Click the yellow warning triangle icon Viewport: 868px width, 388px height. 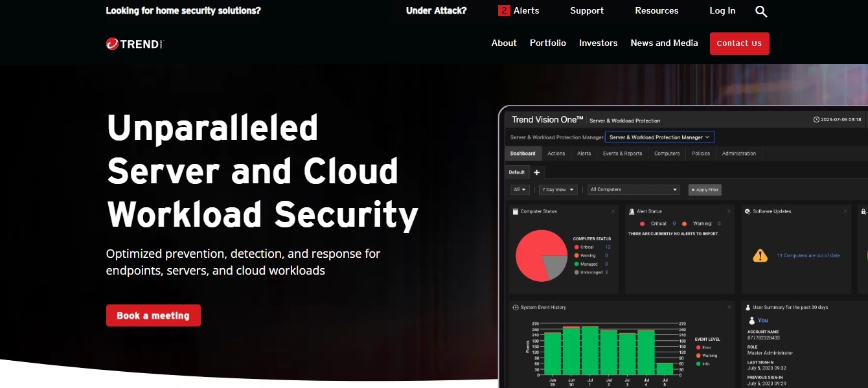(760, 255)
